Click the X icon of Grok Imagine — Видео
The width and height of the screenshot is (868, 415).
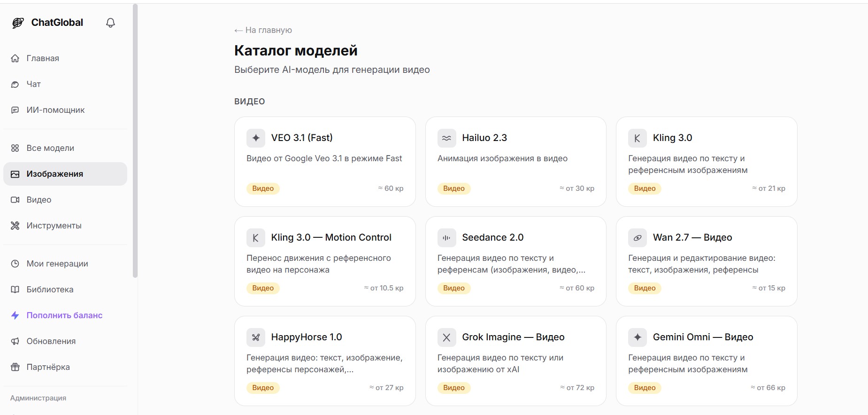pyautogui.click(x=447, y=337)
